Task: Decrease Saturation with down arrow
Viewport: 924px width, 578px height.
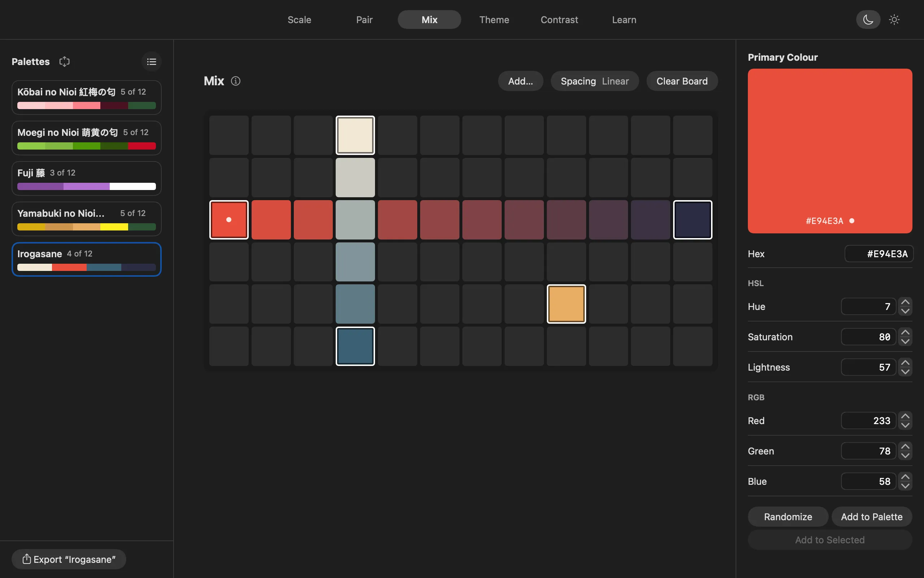Action: 905,341
